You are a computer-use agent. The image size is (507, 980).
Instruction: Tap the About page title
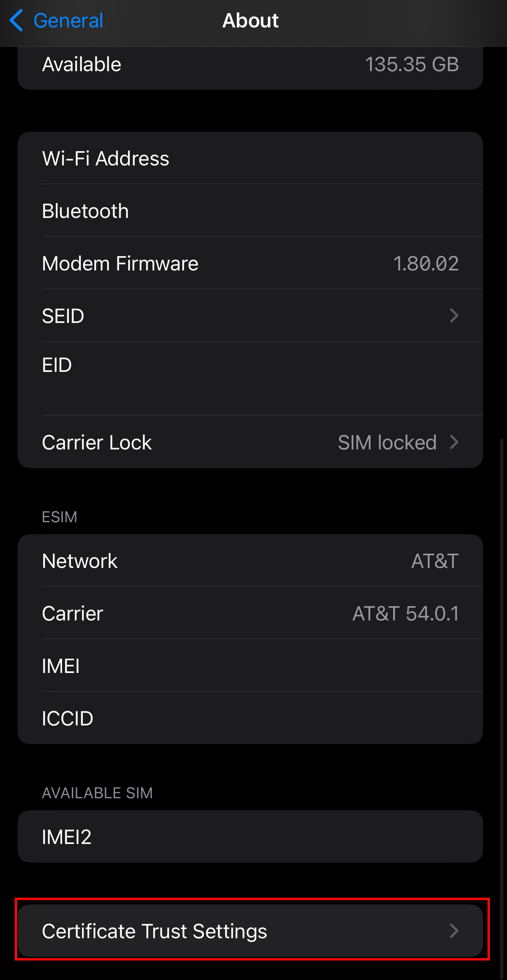(x=250, y=21)
